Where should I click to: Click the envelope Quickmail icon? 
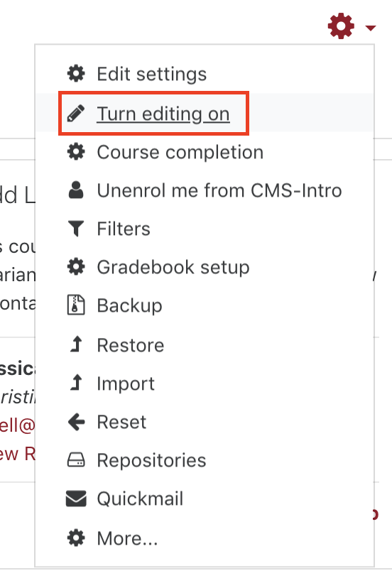pos(76,499)
